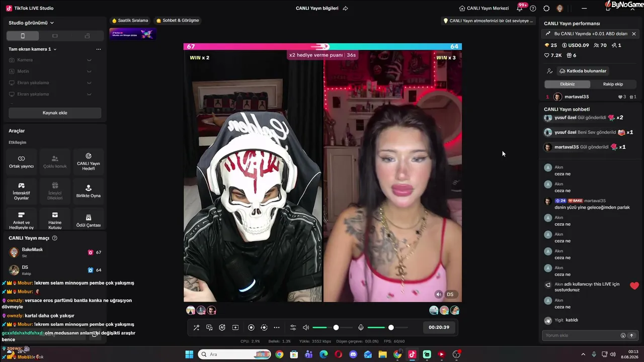Open the three-dot more options in bottom toolbar
This screenshot has width=644, height=362.
click(276, 327)
